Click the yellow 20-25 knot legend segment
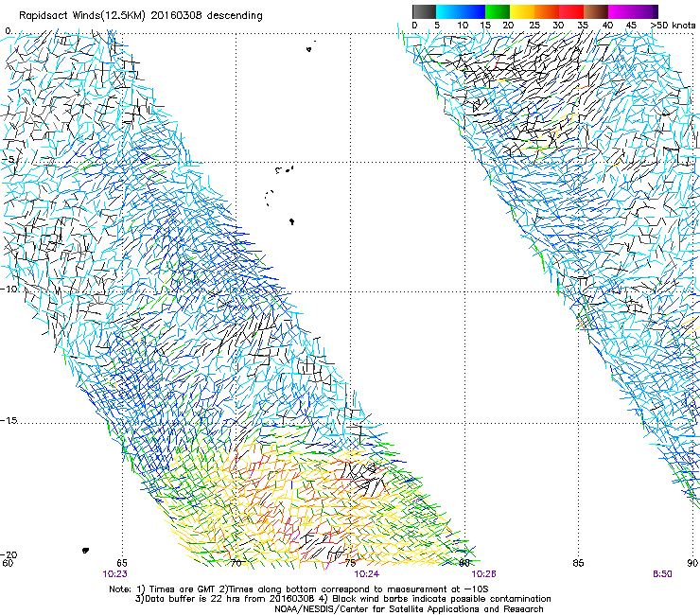 coord(522,11)
